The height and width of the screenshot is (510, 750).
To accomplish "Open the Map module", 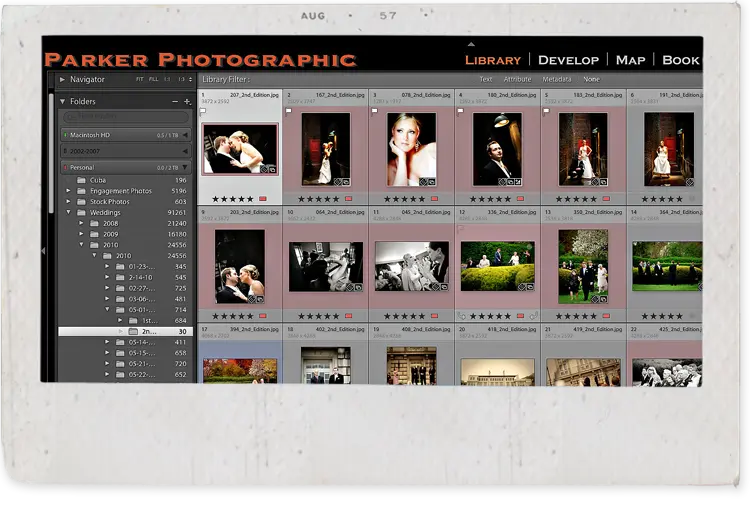I will tap(630, 60).
